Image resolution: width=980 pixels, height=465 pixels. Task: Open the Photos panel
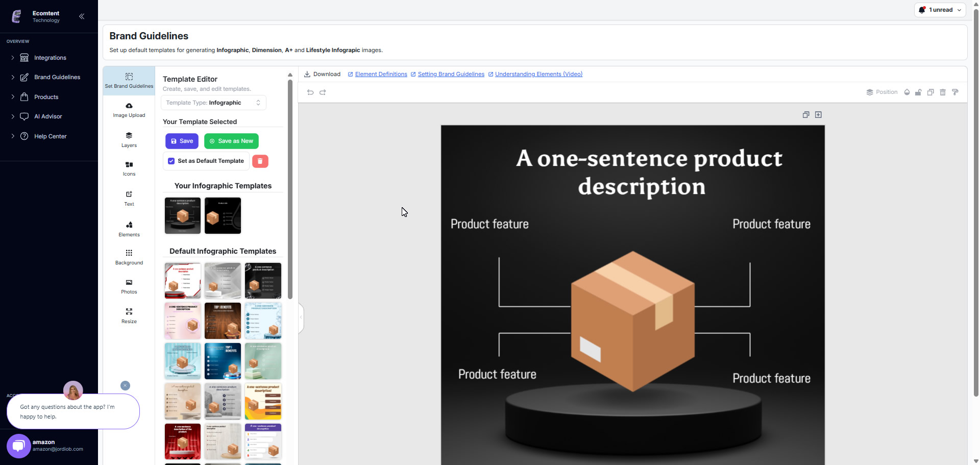[129, 286]
